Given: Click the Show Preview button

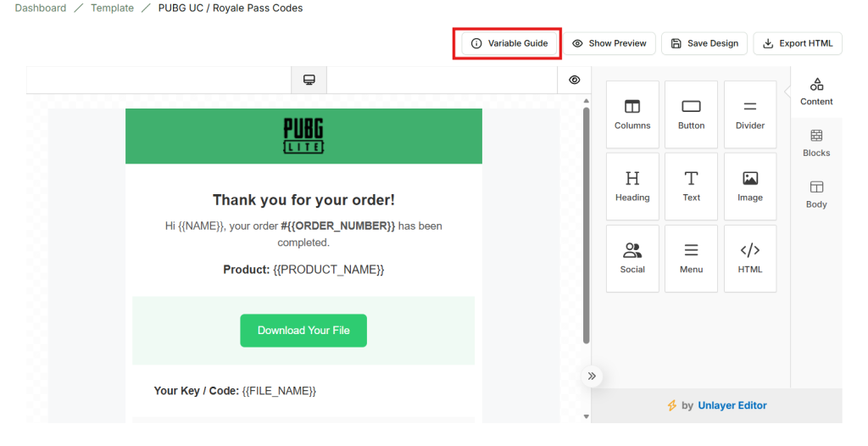Looking at the screenshot, I should 609,43.
